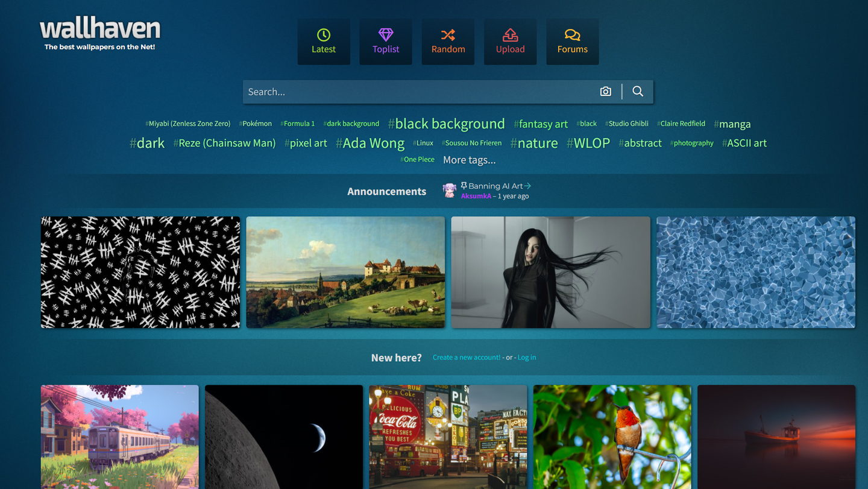868x489 pixels.
Task: Click the #black tag
Action: point(587,124)
